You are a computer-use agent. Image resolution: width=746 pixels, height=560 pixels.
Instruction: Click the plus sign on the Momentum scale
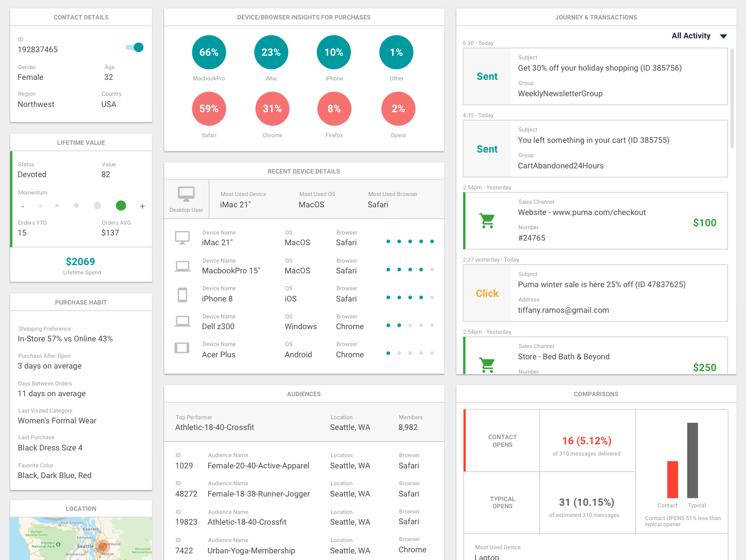(x=142, y=206)
